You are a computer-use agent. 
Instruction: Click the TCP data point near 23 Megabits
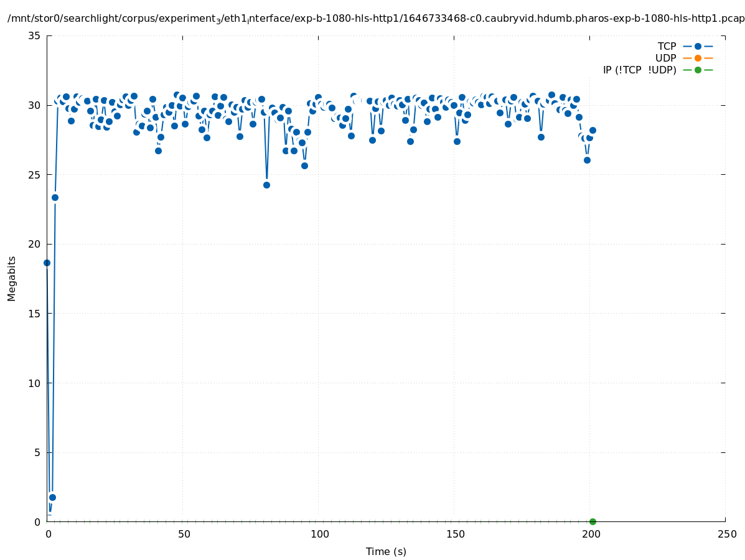pos(55,197)
